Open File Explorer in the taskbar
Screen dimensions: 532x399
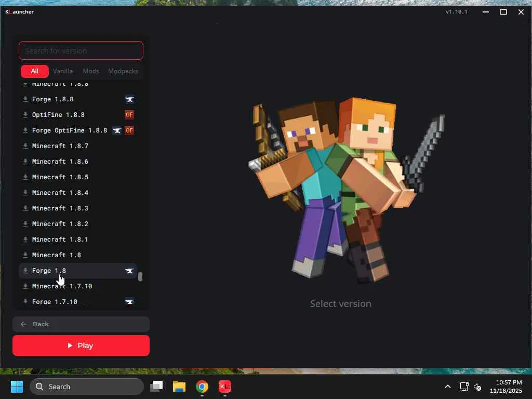coord(179,387)
